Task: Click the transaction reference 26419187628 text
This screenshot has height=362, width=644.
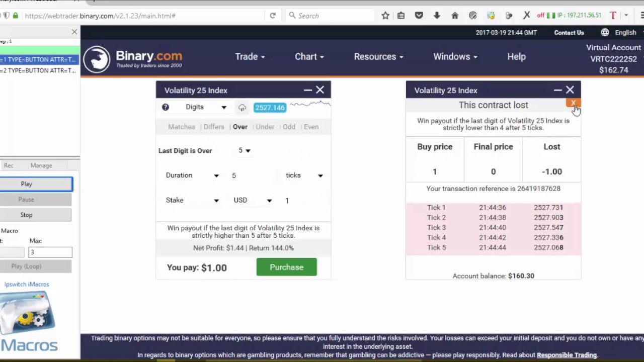Action: pyautogui.click(x=493, y=189)
